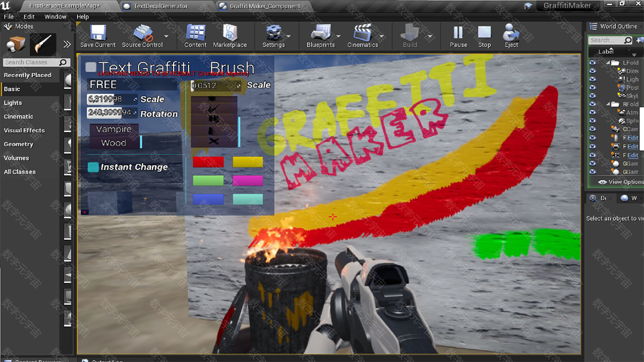
Task: Toggle visibility of Sphe actor row
Action: tap(592, 121)
